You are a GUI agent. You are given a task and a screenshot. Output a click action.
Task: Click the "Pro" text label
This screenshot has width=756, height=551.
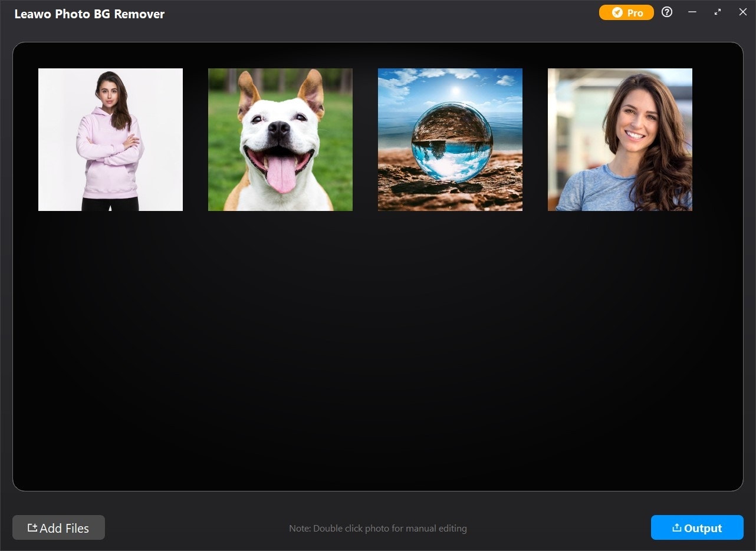[x=635, y=13]
